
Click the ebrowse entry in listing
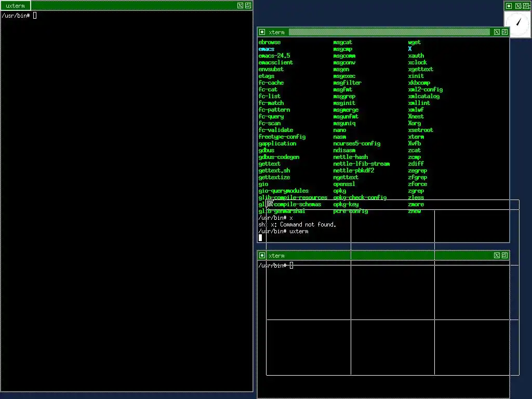[270, 43]
